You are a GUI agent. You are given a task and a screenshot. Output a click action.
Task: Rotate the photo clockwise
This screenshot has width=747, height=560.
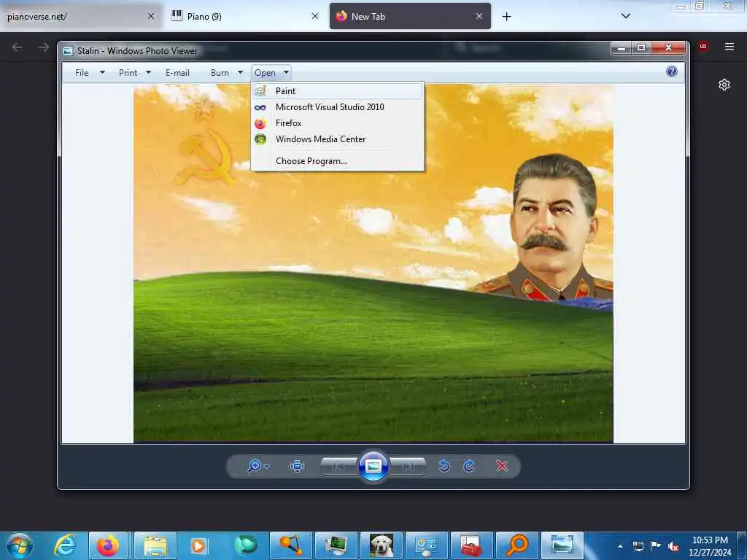[x=469, y=466]
